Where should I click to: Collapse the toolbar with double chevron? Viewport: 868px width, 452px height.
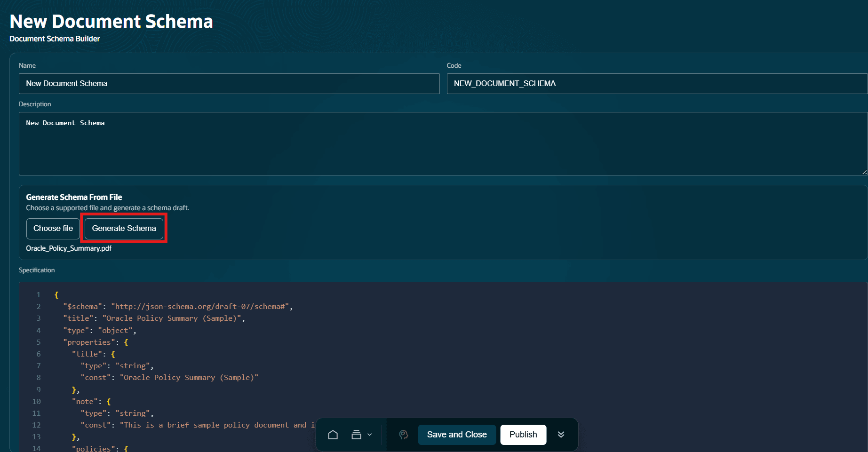pyautogui.click(x=561, y=435)
